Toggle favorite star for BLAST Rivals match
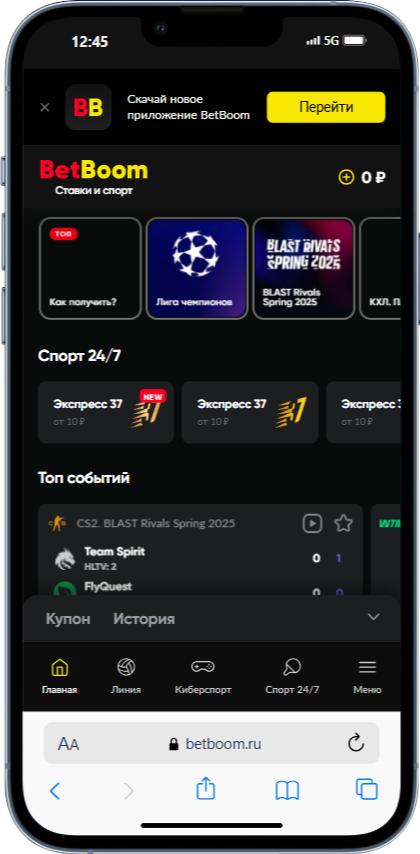This screenshot has height=854, width=420. [x=343, y=523]
